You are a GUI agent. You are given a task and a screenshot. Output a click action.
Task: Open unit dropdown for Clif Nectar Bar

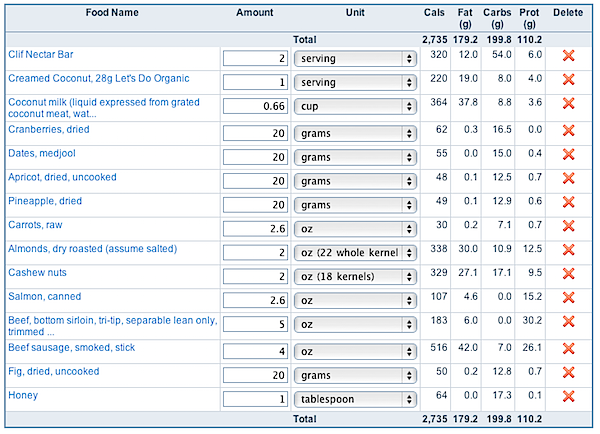(x=355, y=59)
